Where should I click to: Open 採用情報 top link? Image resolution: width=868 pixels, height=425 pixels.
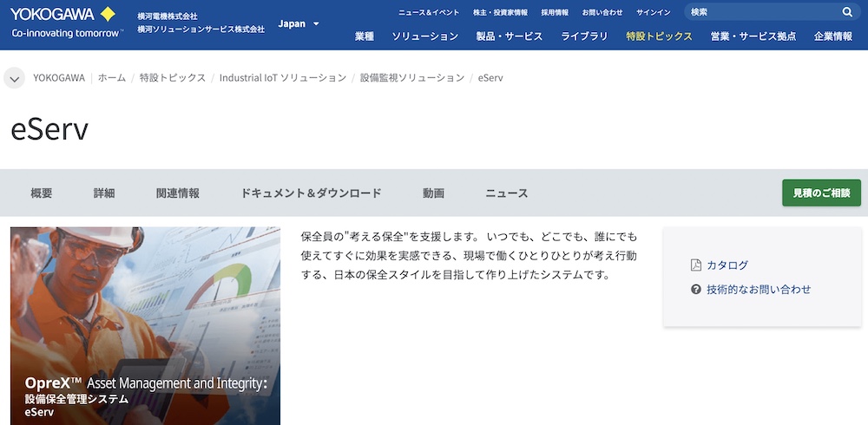(x=555, y=12)
